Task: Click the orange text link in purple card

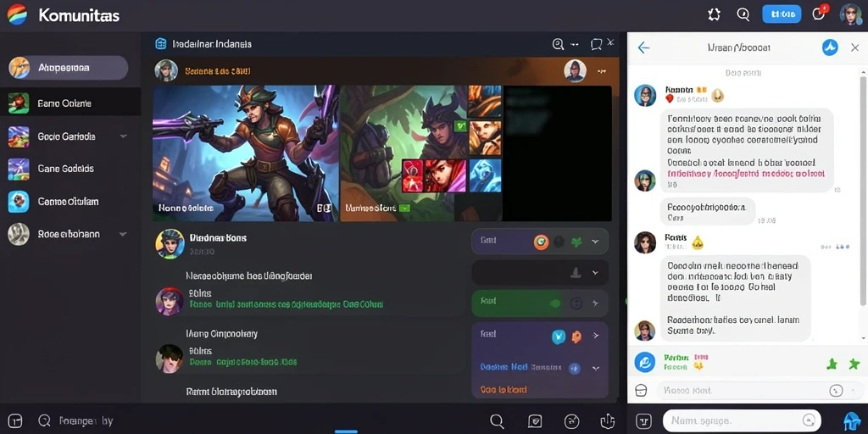Action: coord(504,390)
